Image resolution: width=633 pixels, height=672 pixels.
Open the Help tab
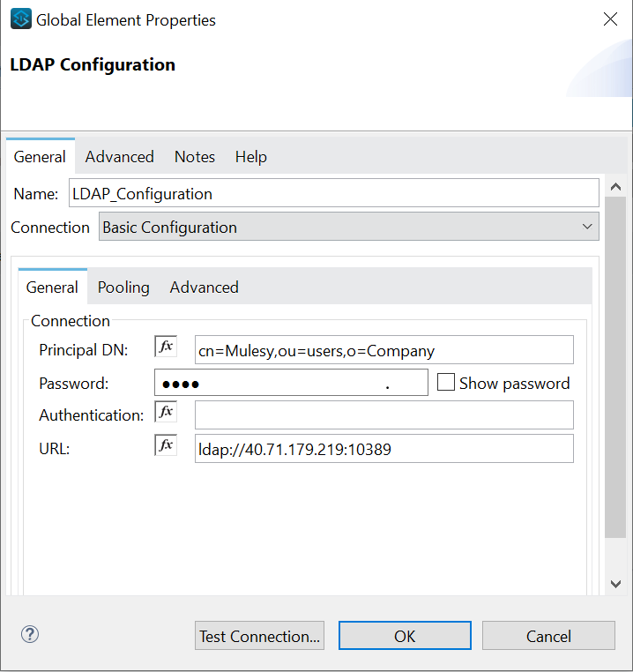tap(250, 157)
